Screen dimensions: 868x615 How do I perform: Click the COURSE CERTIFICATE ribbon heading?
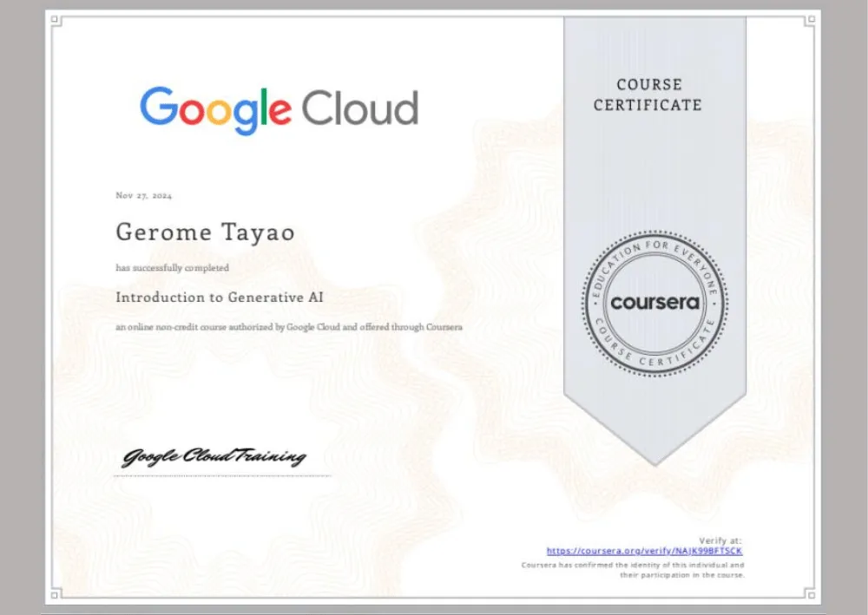648,95
